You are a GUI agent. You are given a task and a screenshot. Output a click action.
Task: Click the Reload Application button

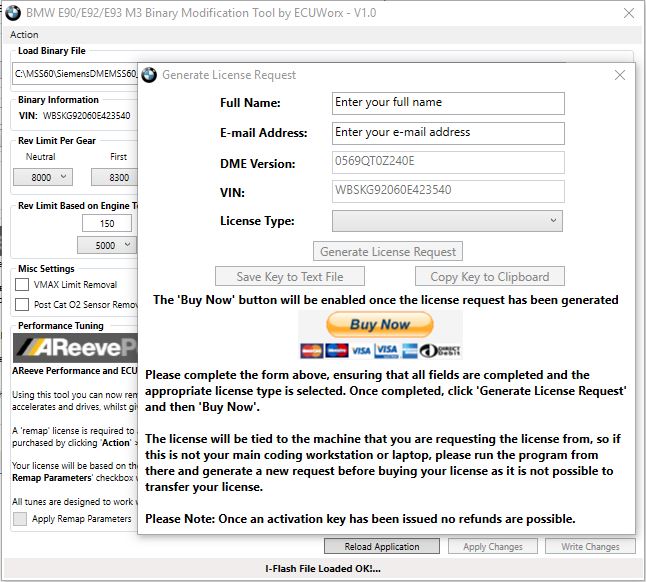click(382, 546)
